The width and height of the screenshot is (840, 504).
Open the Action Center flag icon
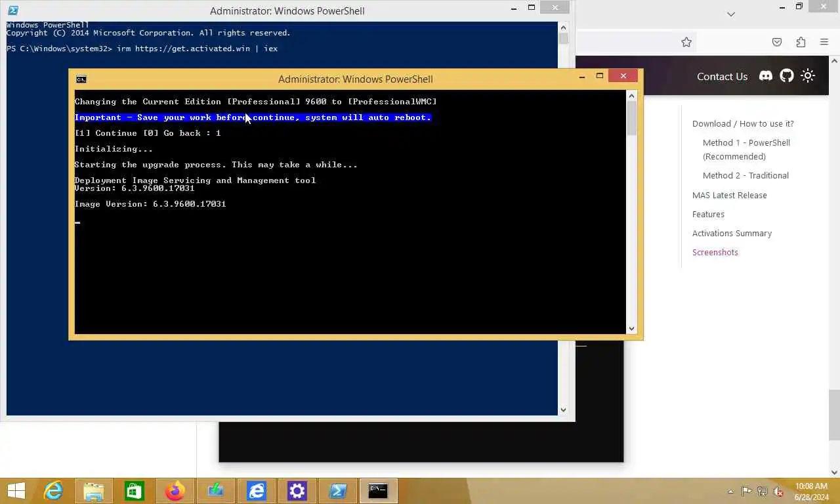click(x=747, y=491)
